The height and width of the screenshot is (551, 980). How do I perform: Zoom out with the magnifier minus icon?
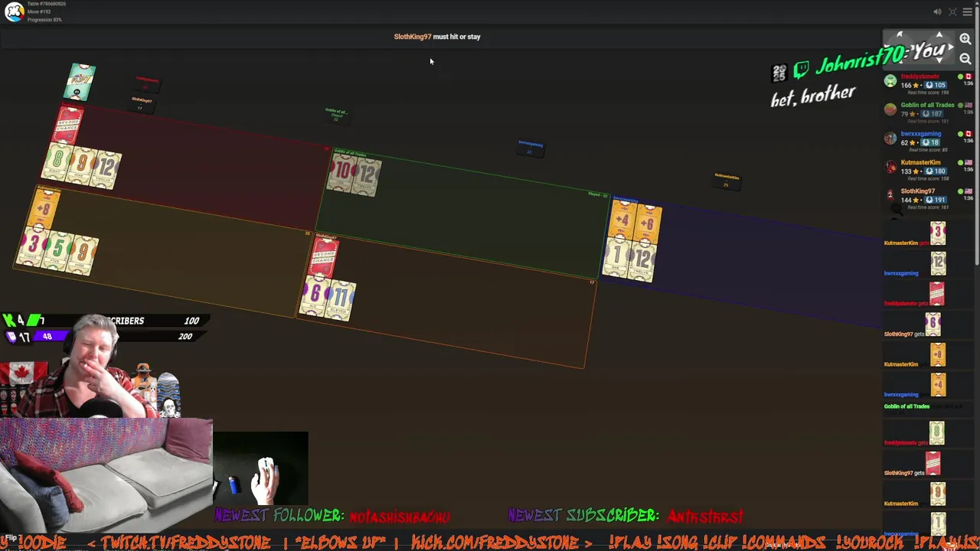point(965,59)
